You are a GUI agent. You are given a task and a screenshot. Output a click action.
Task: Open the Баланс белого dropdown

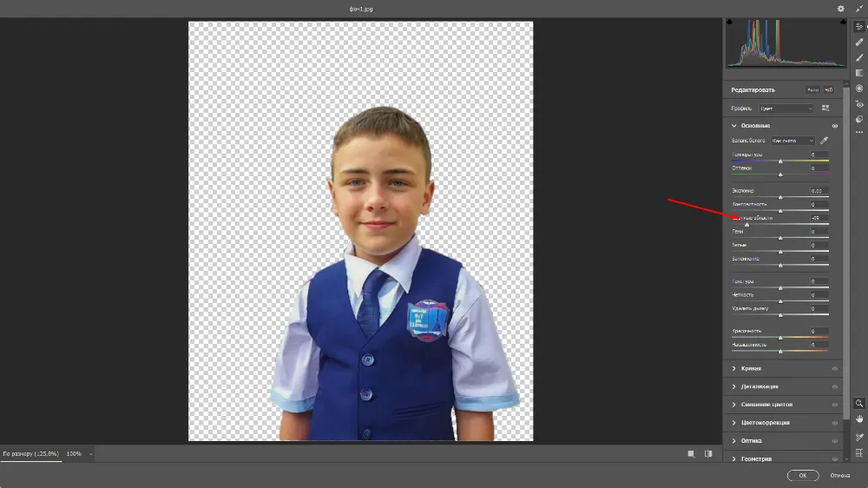(792, 141)
